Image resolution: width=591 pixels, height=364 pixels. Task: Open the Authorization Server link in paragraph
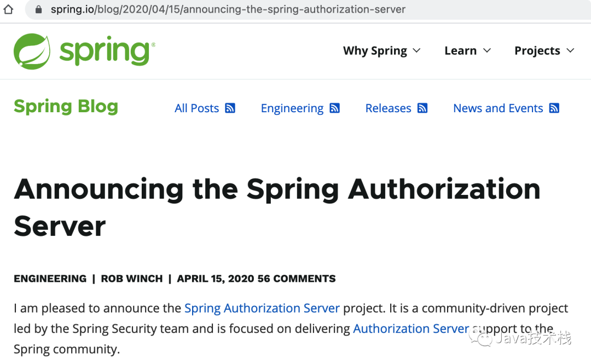pos(411,328)
